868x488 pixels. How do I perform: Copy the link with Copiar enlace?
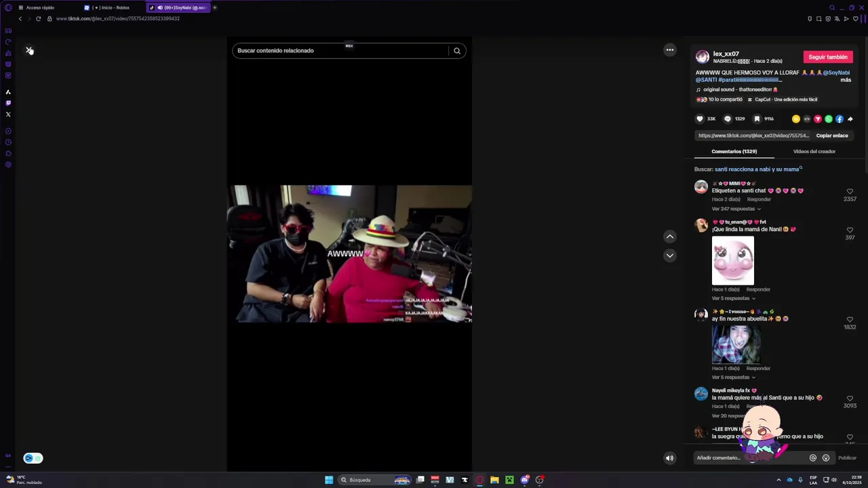832,136
